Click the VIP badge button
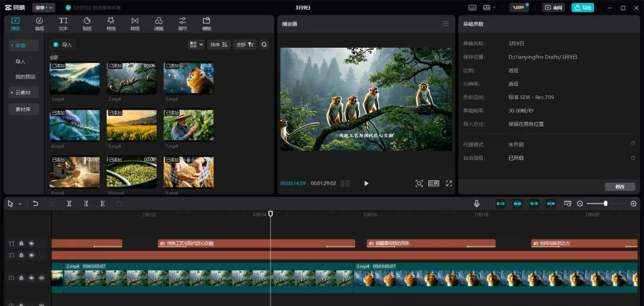Viewport: 644px width, 306px height. (519, 7)
